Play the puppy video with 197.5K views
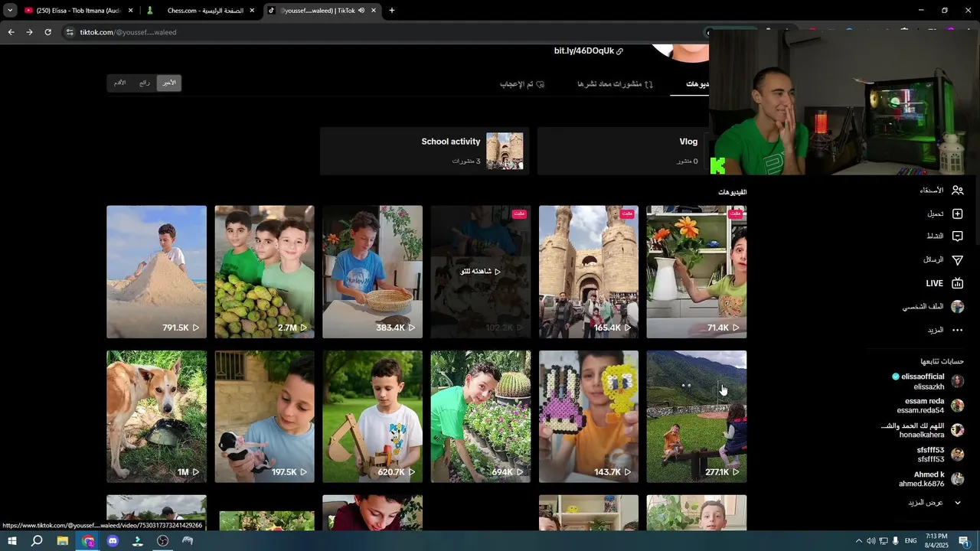Screen dimensions: 980x551 coord(264,416)
